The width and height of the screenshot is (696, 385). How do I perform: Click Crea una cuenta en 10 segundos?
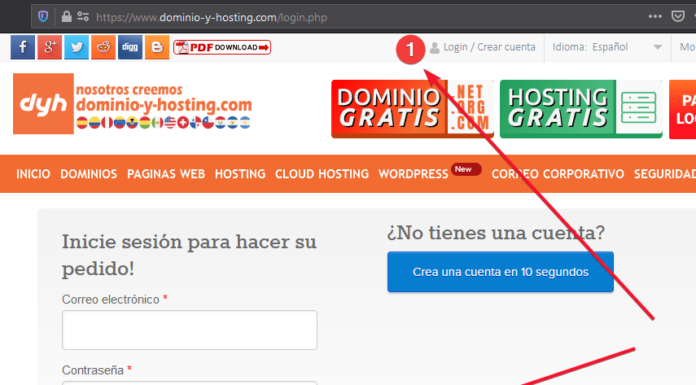pyautogui.click(x=500, y=272)
